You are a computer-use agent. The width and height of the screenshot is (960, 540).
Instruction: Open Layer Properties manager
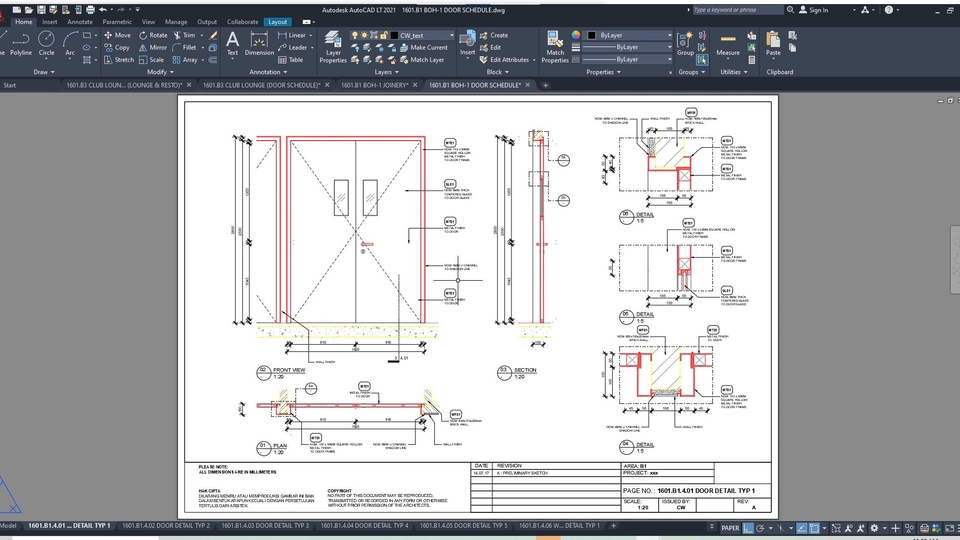click(333, 47)
